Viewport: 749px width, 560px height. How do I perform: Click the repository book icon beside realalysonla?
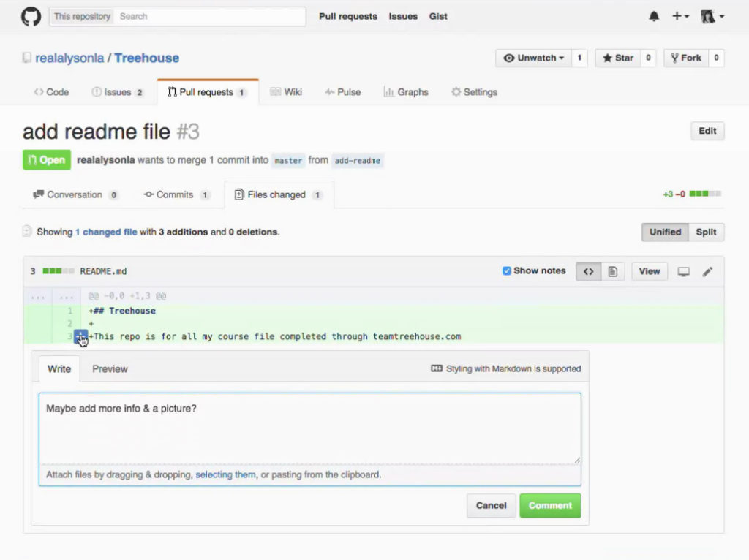pos(27,58)
